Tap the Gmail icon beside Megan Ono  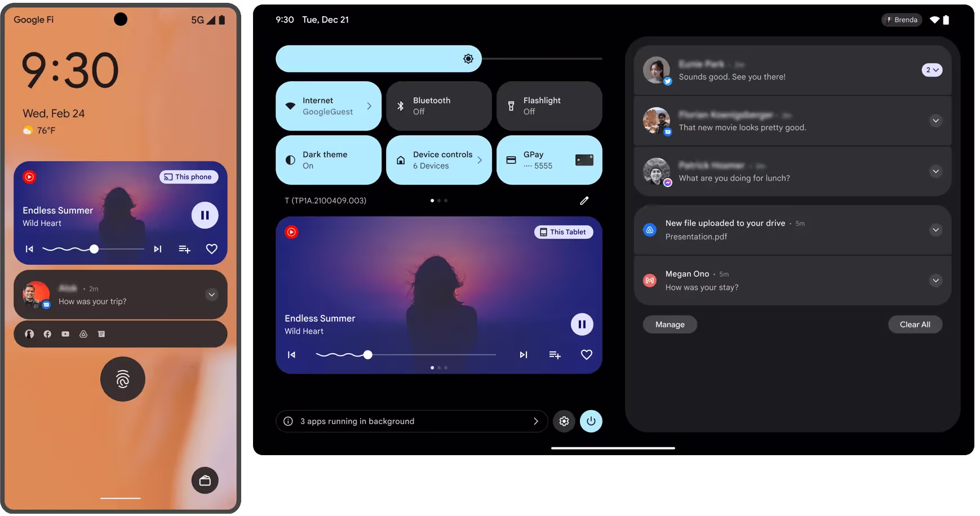click(x=650, y=281)
